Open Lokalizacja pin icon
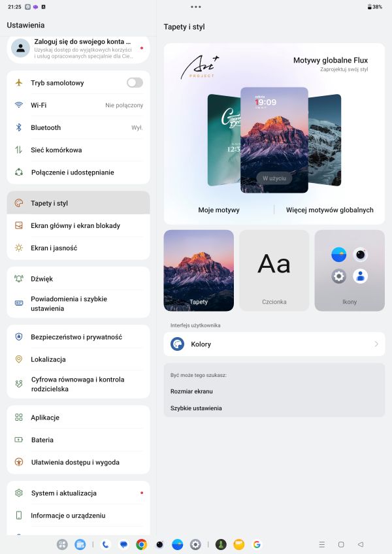The width and height of the screenshot is (392, 554). point(19,359)
